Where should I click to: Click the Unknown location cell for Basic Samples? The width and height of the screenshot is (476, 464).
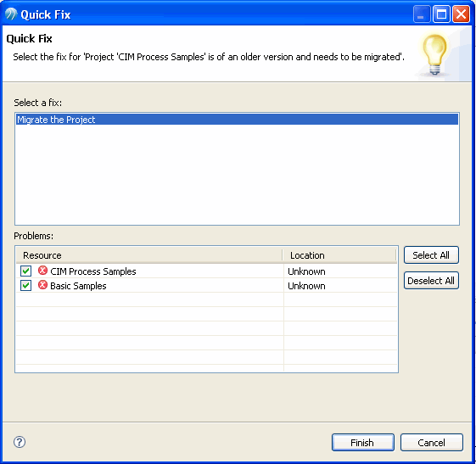(306, 286)
